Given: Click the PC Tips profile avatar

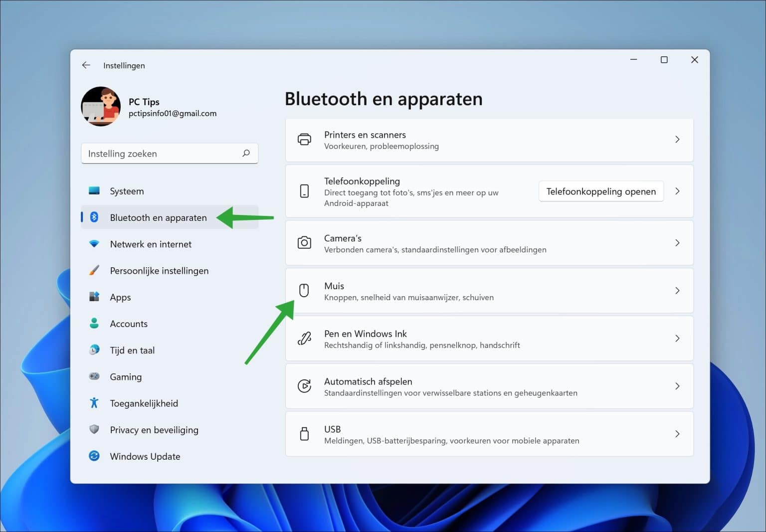Looking at the screenshot, I should pos(101,106).
